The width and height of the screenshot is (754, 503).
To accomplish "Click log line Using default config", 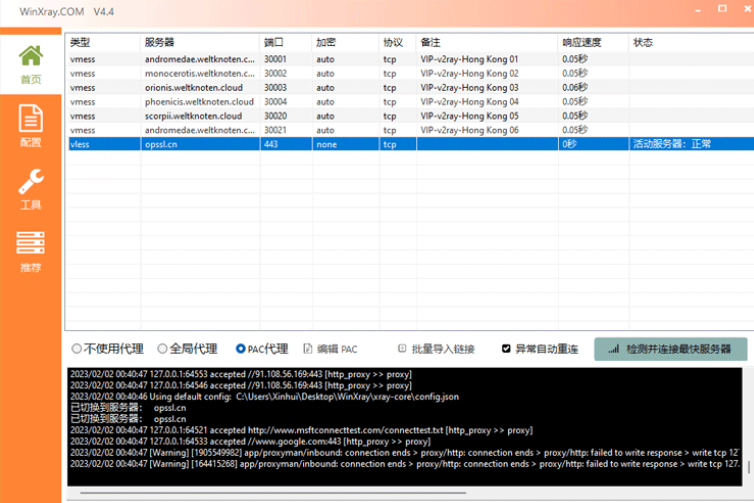I will (x=264, y=397).
